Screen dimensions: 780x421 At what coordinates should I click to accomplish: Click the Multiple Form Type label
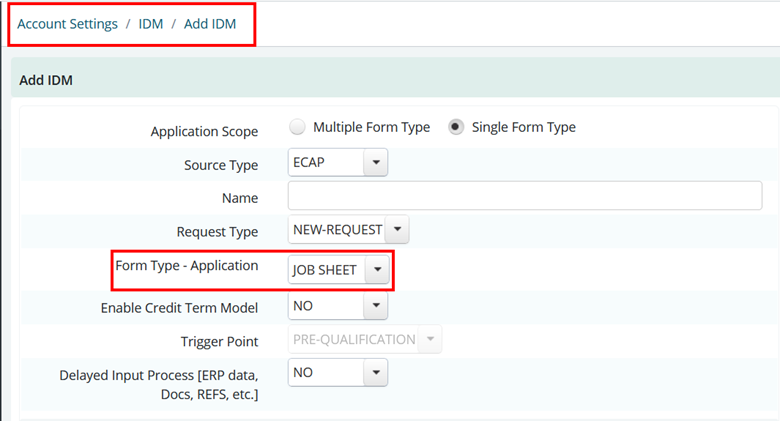pos(371,127)
